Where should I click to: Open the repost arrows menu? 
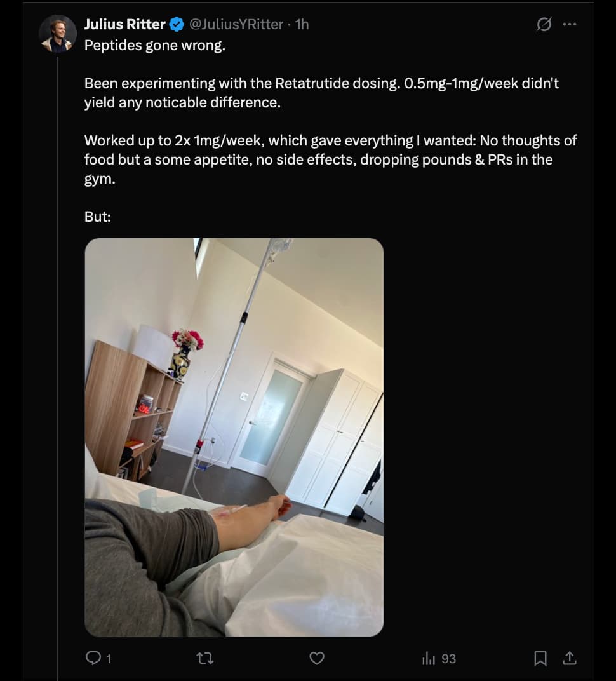click(x=205, y=658)
